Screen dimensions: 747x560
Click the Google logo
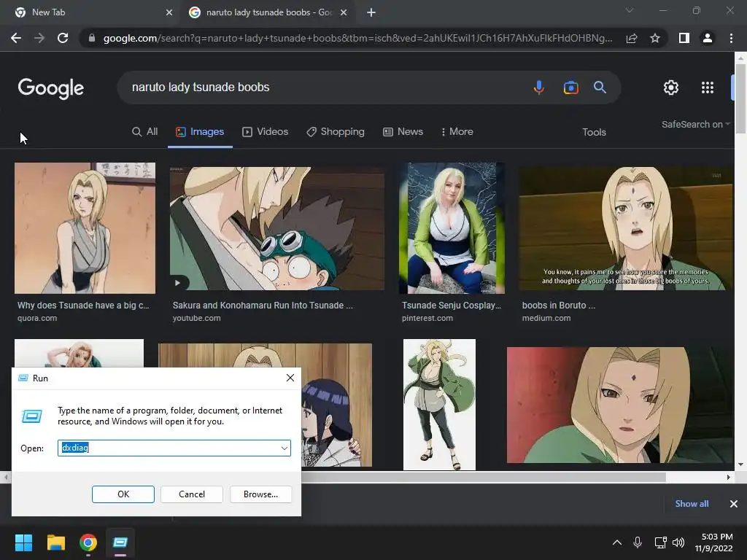pyautogui.click(x=51, y=88)
